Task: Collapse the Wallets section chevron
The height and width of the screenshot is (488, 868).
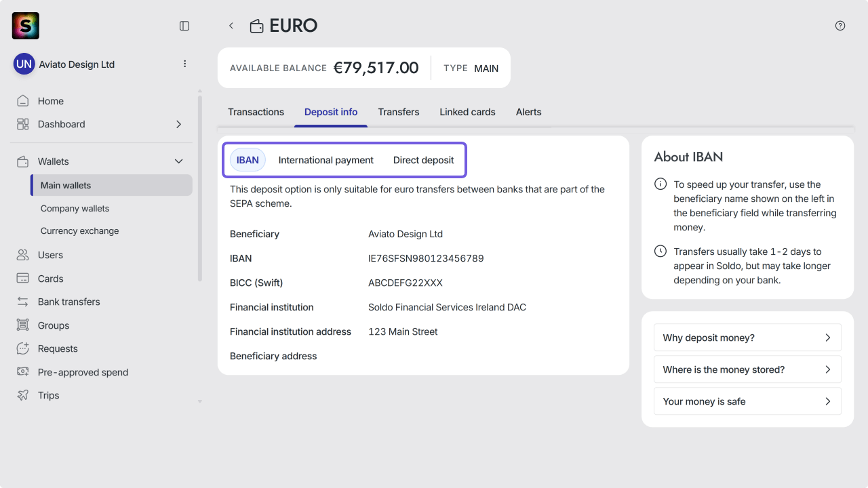Action: click(x=179, y=161)
